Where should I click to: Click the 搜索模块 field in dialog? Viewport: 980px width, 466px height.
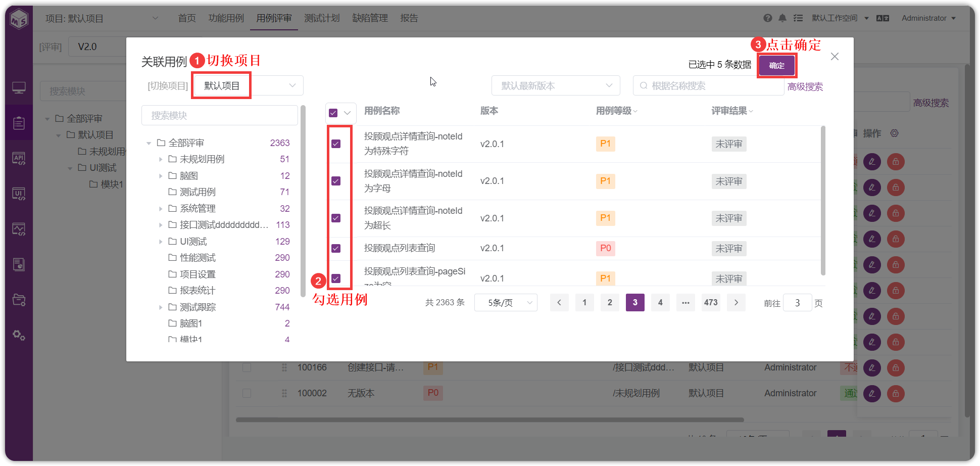pyautogui.click(x=220, y=115)
